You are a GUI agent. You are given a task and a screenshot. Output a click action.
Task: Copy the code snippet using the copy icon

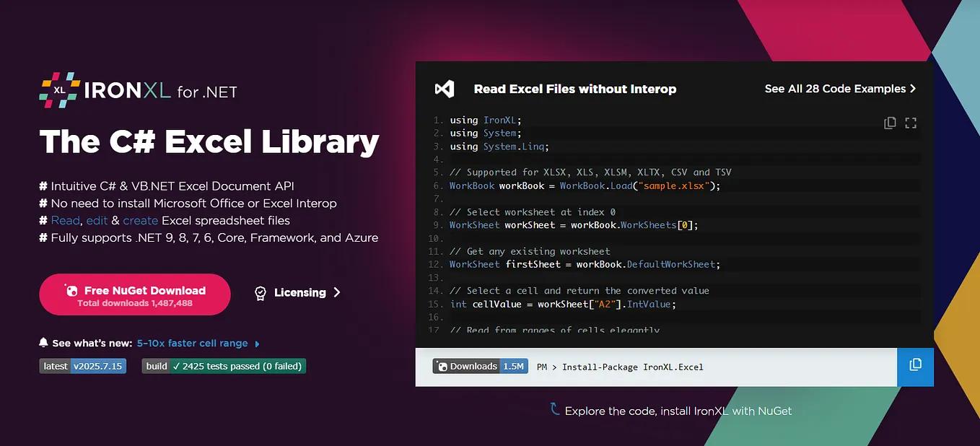coord(890,123)
